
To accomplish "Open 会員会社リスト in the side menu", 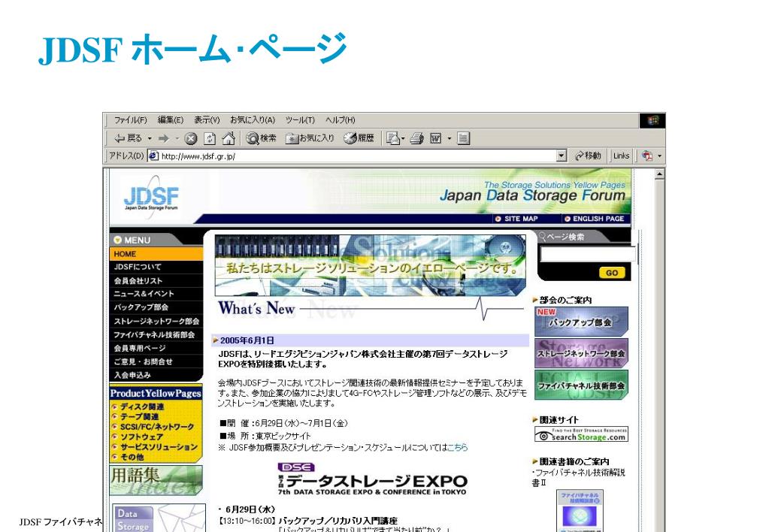I will (x=156, y=281).
